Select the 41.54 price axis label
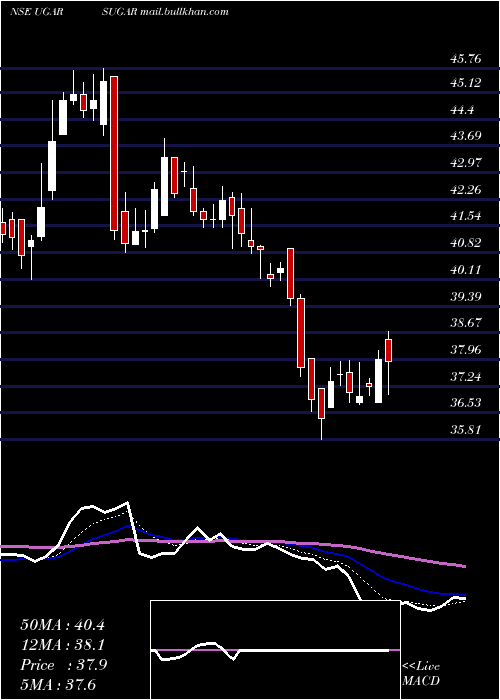Viewport: 500px width, 700px height. click(x=466, y=216)
